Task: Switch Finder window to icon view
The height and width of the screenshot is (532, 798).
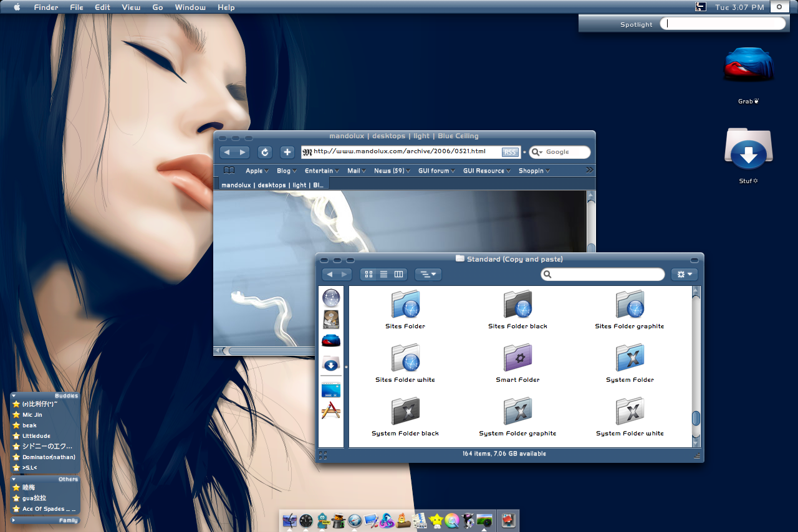Action: (368, 274)
